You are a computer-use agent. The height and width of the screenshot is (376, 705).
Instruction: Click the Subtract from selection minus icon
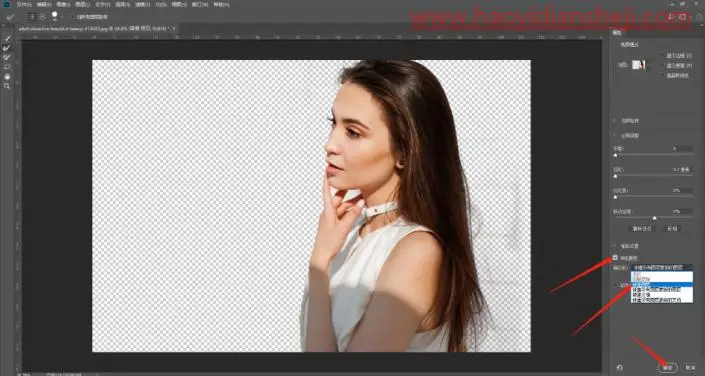pyautogui.click(x=42, y=17)
